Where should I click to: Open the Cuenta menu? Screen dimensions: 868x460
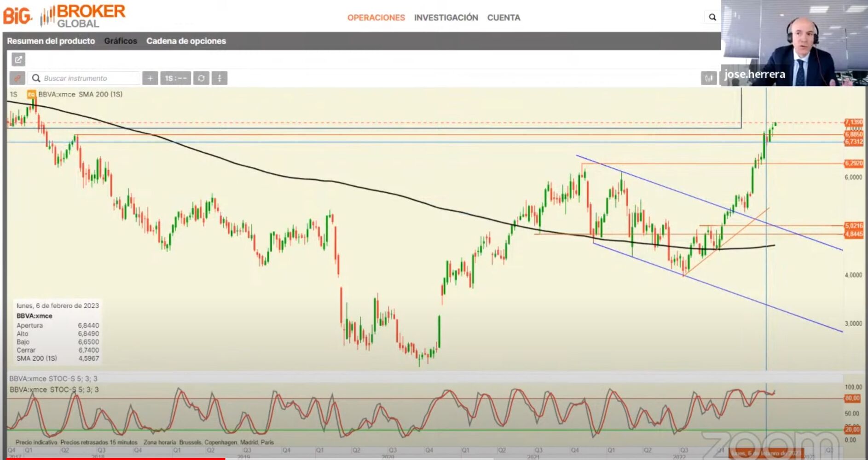(503, 17)
